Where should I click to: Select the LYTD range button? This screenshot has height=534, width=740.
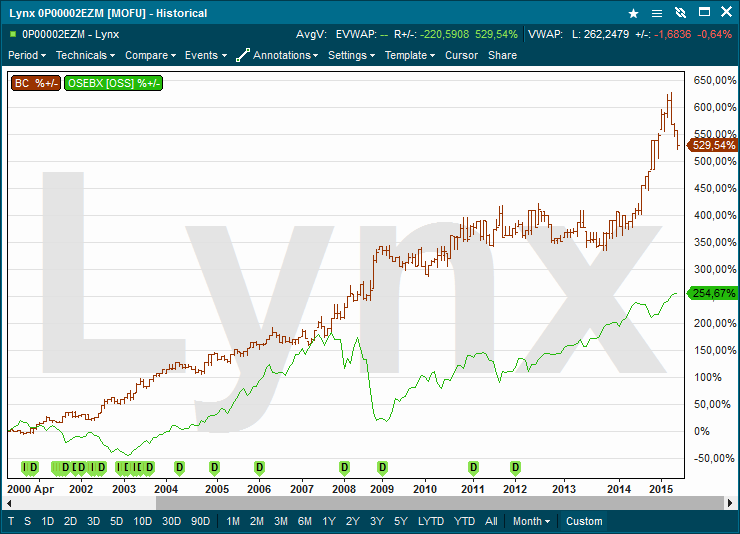(x=431, y=521)
